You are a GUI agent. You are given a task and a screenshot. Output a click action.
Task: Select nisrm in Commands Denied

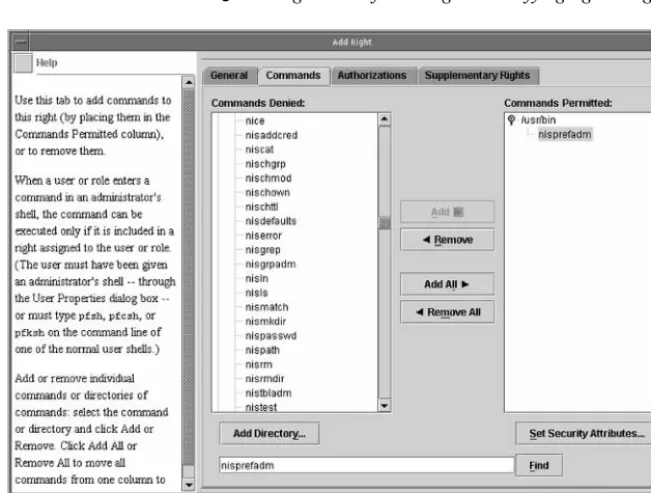click(259, 364)
